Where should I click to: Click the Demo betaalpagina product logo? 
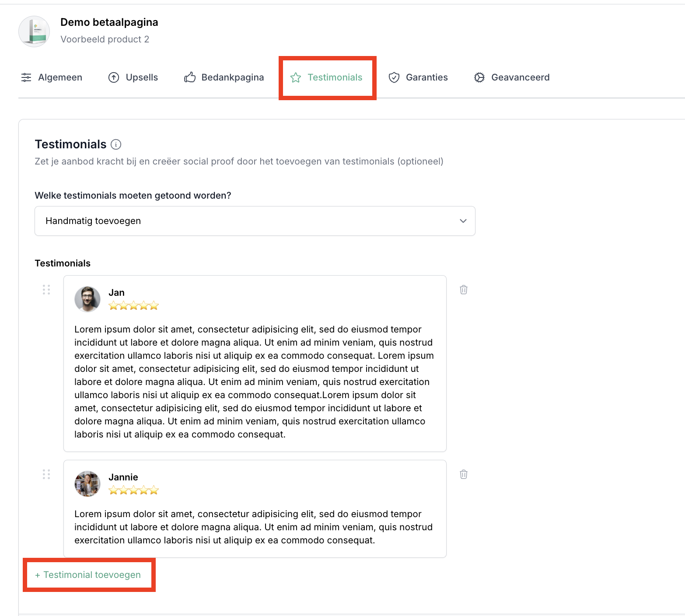point(34,31)
